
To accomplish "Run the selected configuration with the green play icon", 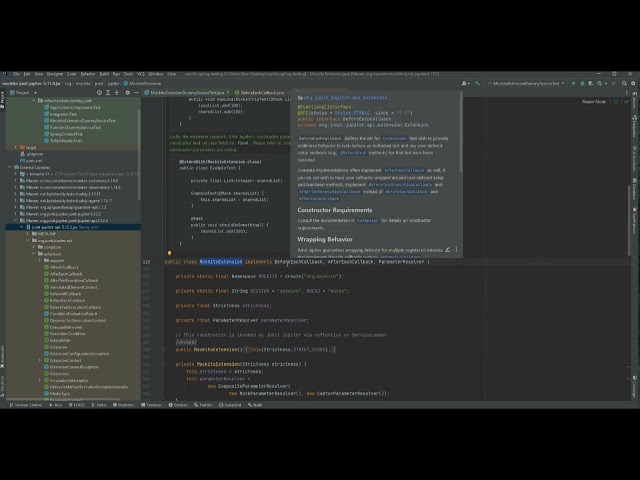I will point(573,83).
